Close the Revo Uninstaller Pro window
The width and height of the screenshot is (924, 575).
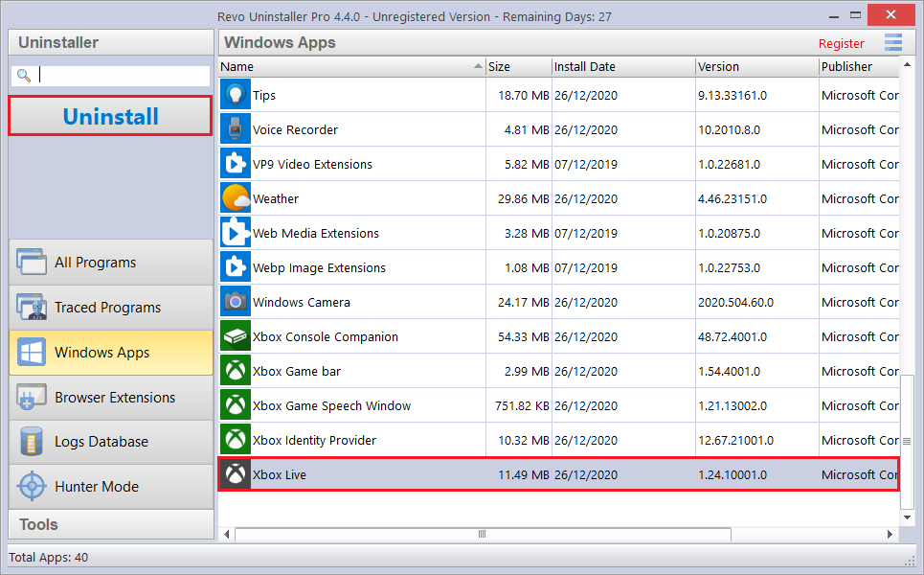pos(890,14)
